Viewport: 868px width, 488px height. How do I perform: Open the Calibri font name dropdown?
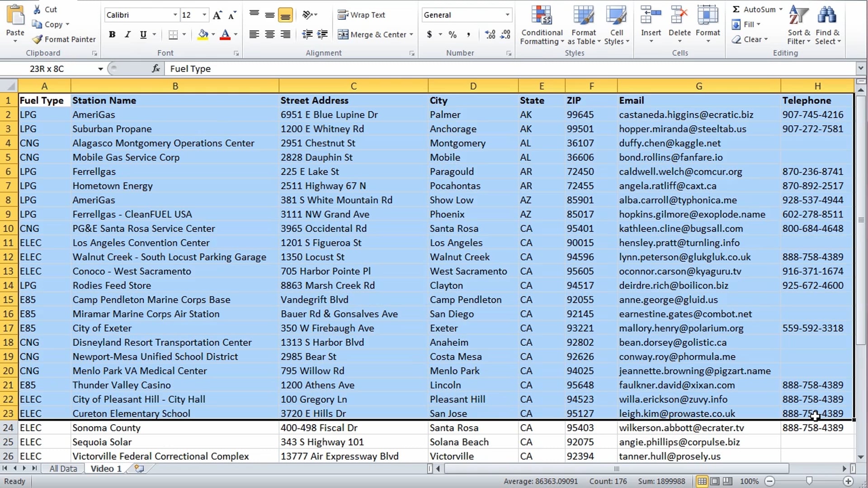tap(175, 15)
